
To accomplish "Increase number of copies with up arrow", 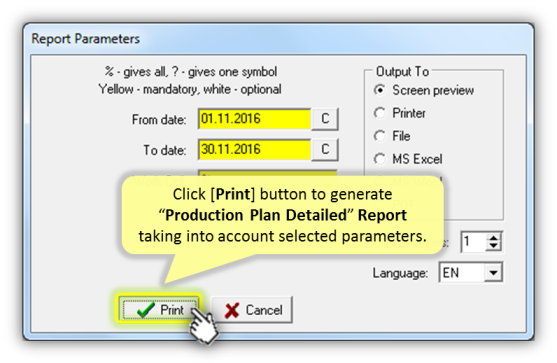I will click(x=493, y=238).
